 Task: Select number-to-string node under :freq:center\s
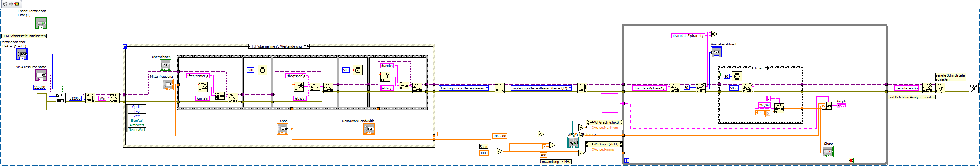point(203,87)
